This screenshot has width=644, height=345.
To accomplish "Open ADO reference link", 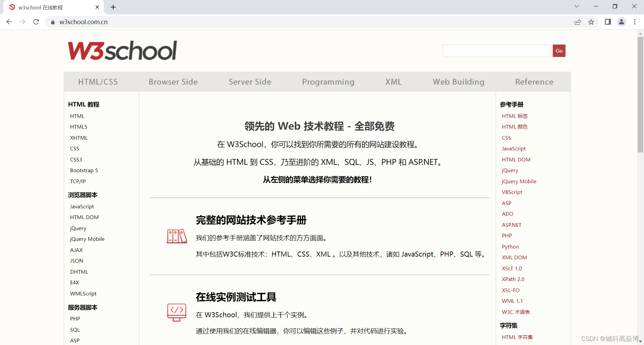I will [507, 214].
